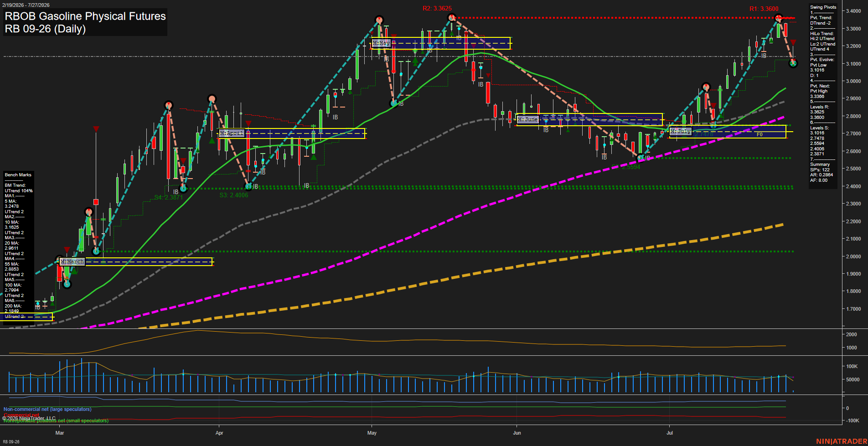Click the pivot low circle above S4 2.3871
The height and width of the screenshot is (446, 868).
[x=183, y=188]
